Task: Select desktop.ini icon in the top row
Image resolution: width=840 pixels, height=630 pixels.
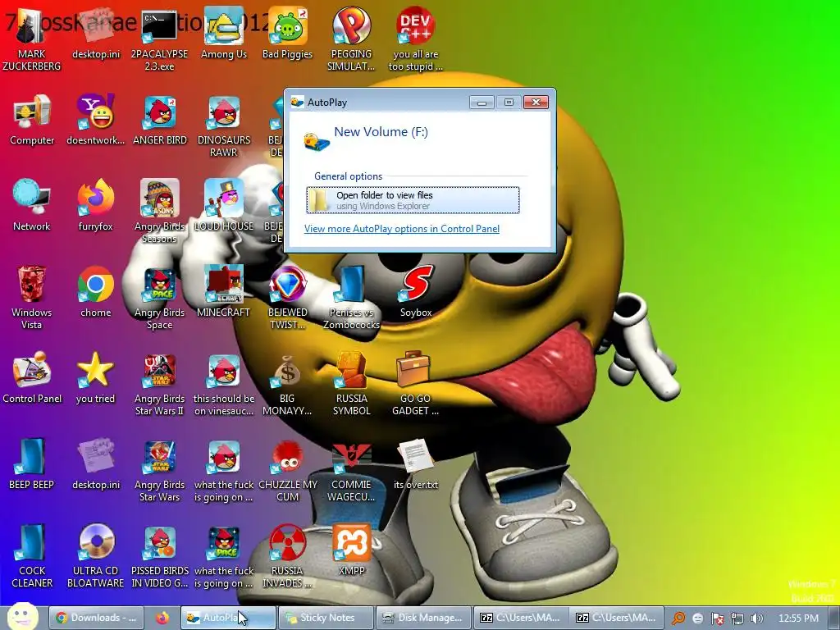Action: (x=95, y=33)
